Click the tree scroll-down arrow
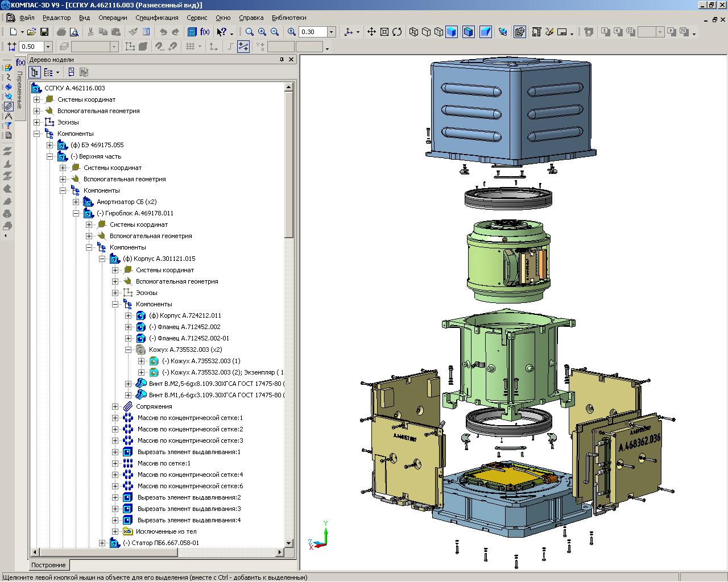Image resolution: width=728 pixels, height=582 pixels. 289,543
